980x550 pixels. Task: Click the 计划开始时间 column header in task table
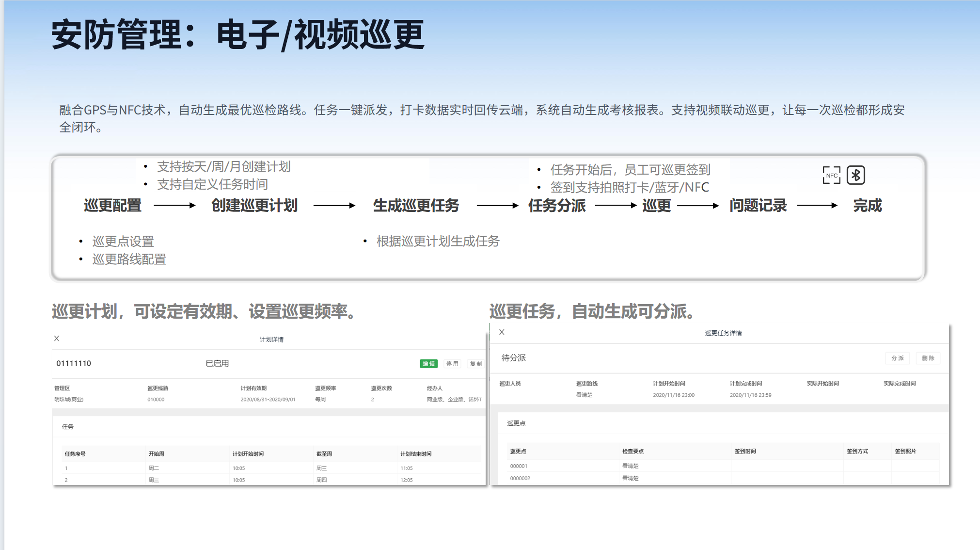[248, 454]
